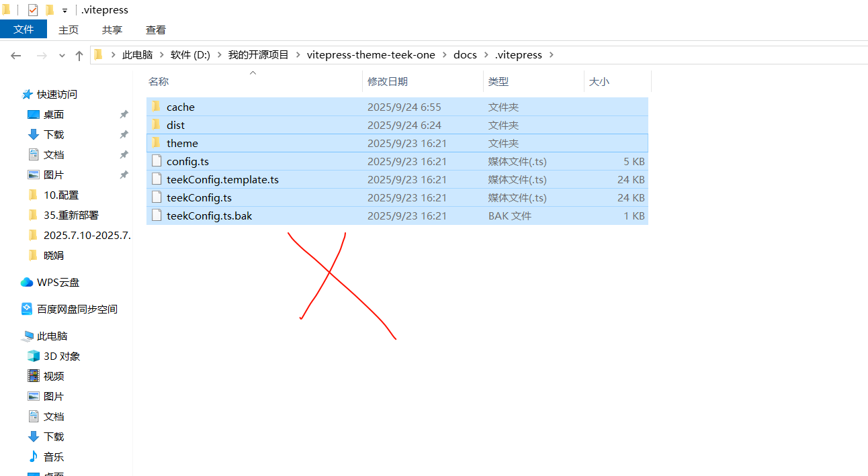Viewport: 868px width, 476px height.
Task: Click the Properties checkmark icon in title bar
Action: click(32, 10)
